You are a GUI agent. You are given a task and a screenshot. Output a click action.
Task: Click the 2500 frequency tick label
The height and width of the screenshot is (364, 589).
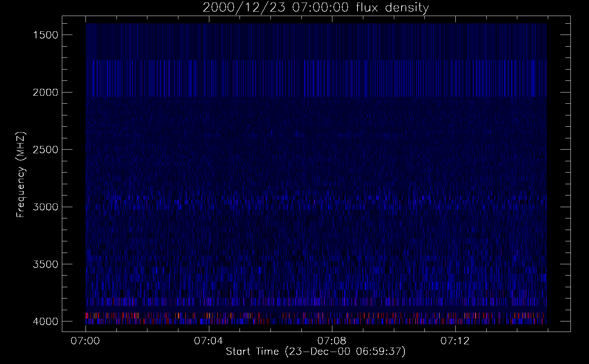(x=46, y=150)
